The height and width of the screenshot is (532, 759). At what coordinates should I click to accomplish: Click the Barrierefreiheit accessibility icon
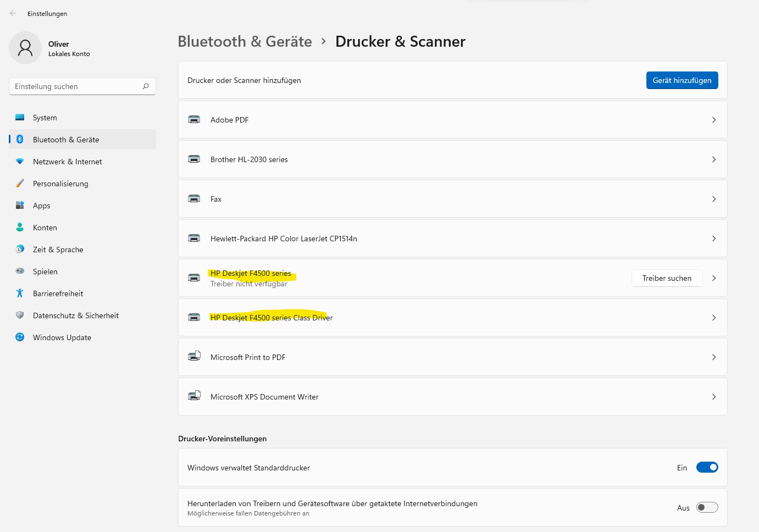click(20, 293)
